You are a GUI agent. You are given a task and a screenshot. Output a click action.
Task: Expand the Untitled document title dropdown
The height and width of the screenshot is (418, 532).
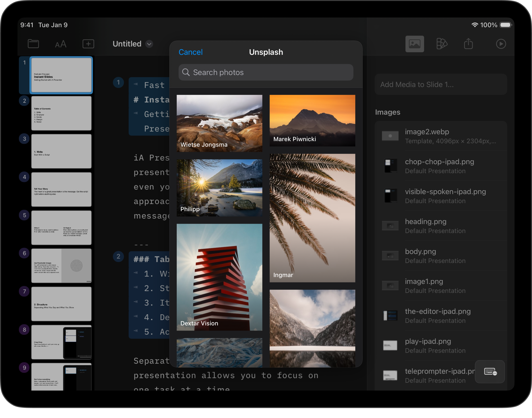(149, 44)
